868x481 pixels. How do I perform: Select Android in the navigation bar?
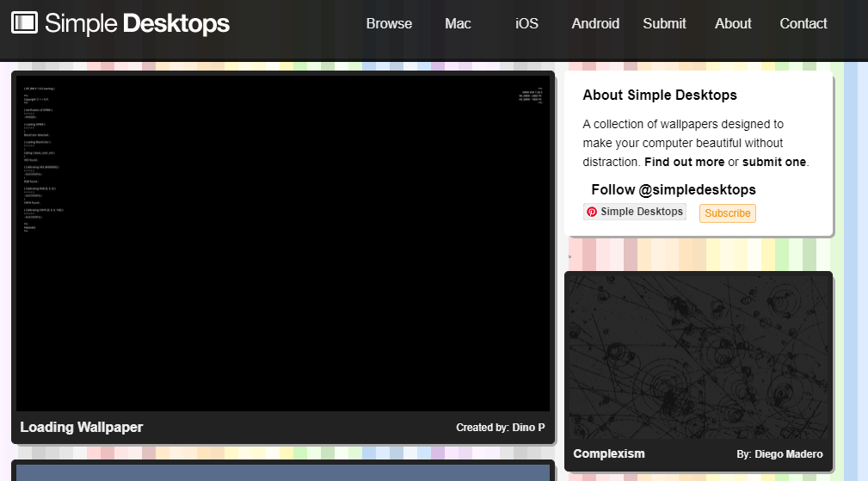[x=595, y=24]
